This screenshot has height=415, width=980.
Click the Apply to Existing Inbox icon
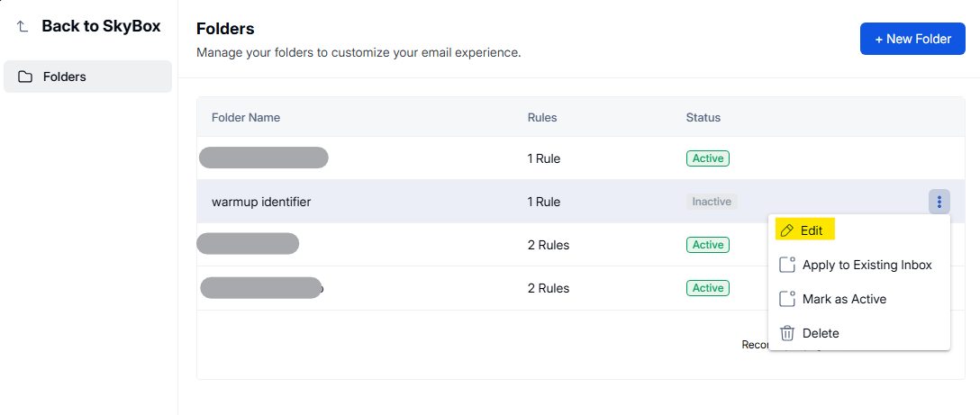pyautogui.click(x=787, y=265)
